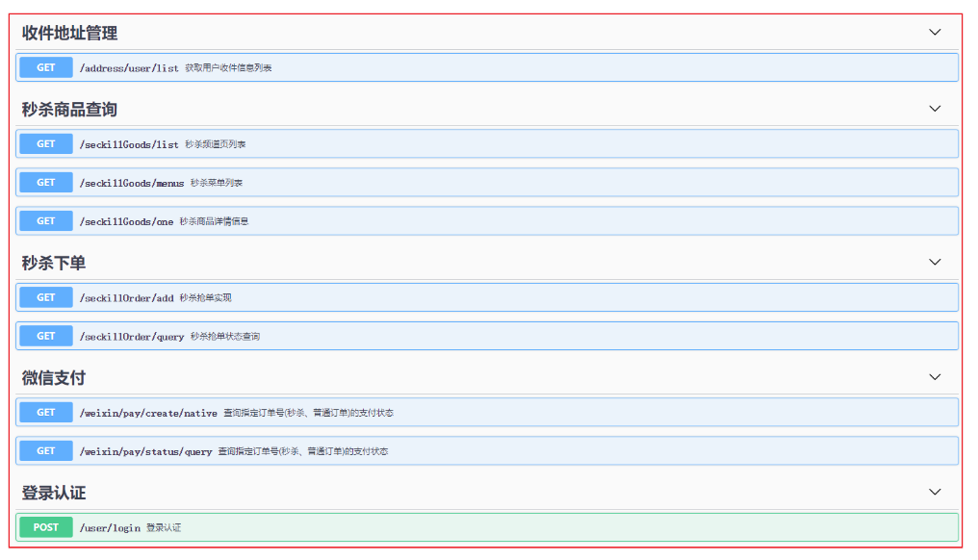Click GET badge for /seckillGoods/one

46,221
